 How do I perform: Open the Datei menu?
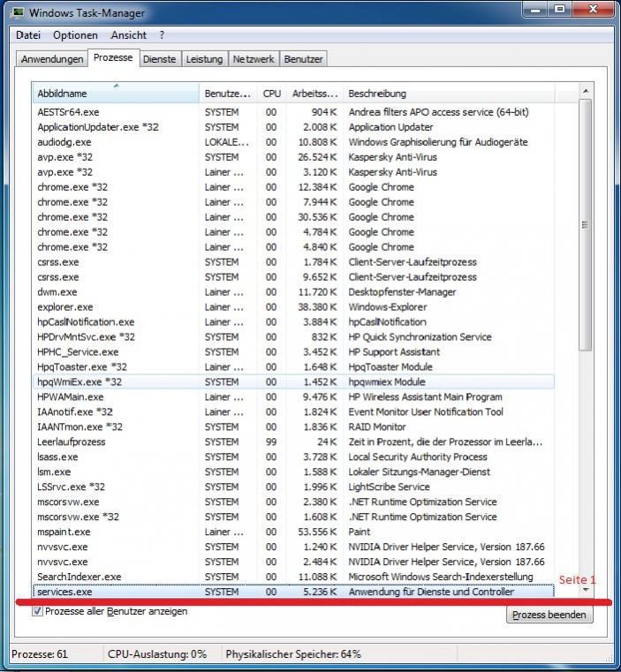(28, 35)
